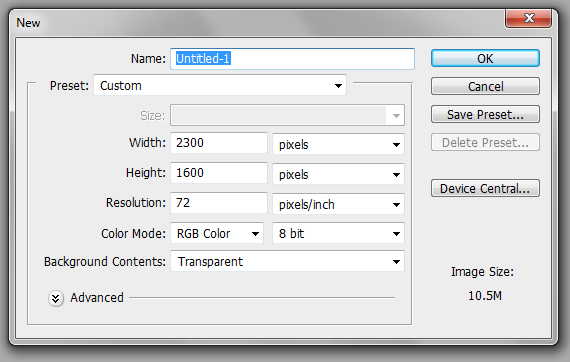Click the Resolution field showing 72
570x362 pixels.
[x=219, y=203]
